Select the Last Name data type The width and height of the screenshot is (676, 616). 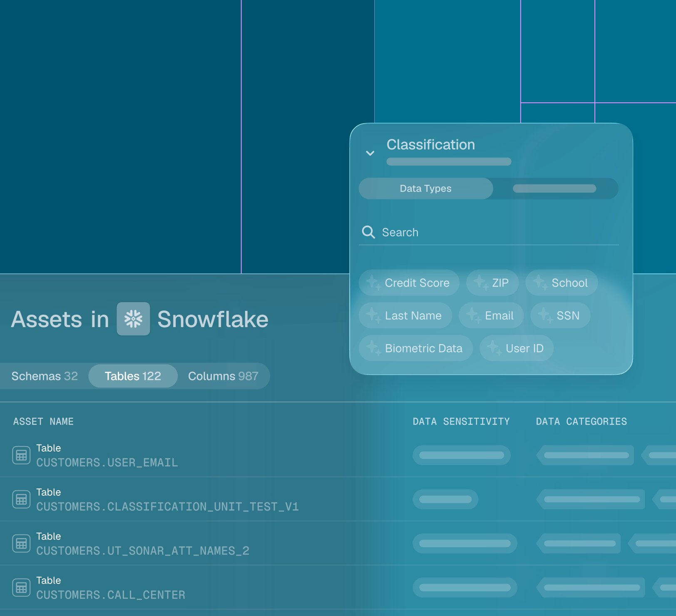pos(405,315)
